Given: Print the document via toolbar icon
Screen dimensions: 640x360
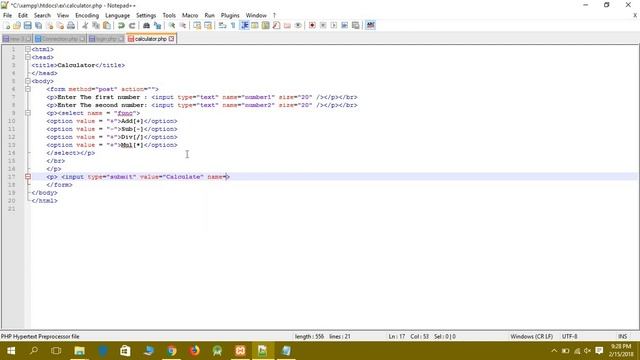Looking at the screenshot, I should click(x=71, y=25).
